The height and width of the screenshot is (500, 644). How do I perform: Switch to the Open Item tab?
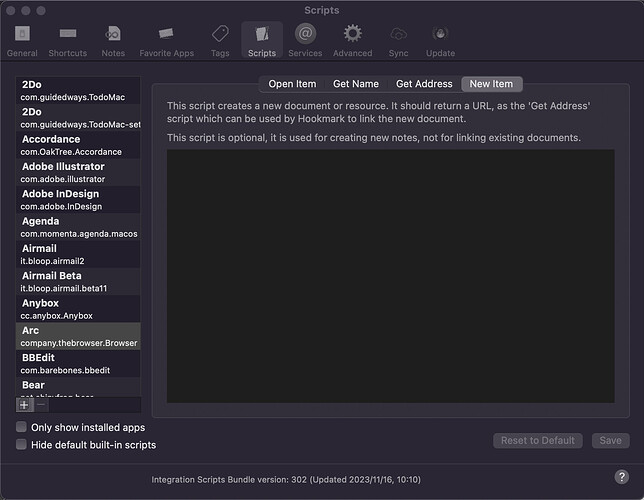coord(292,84)
